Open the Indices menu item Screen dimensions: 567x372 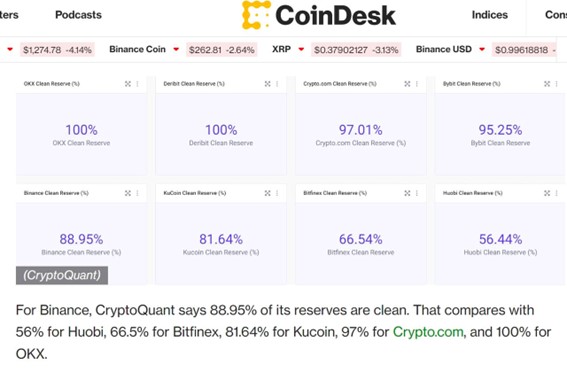(490, 15)
